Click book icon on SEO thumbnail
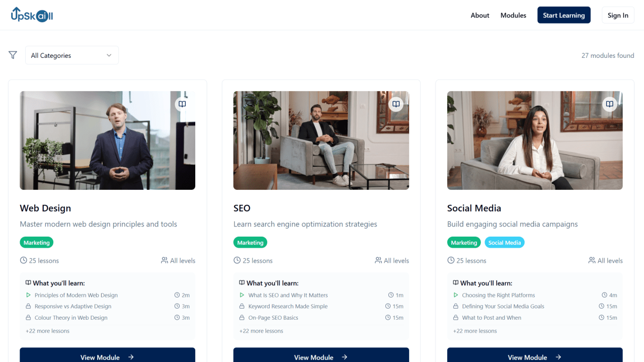This screenshot has height=362, width=644. (396, 104)
